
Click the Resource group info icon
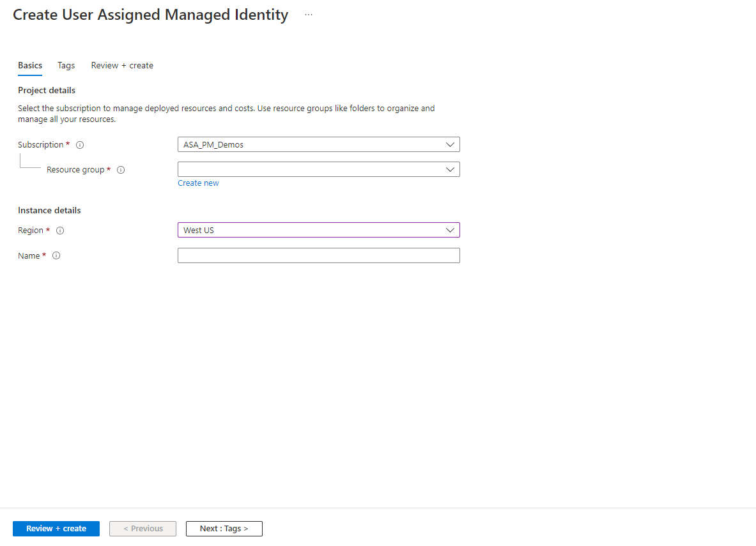[121, 169]
